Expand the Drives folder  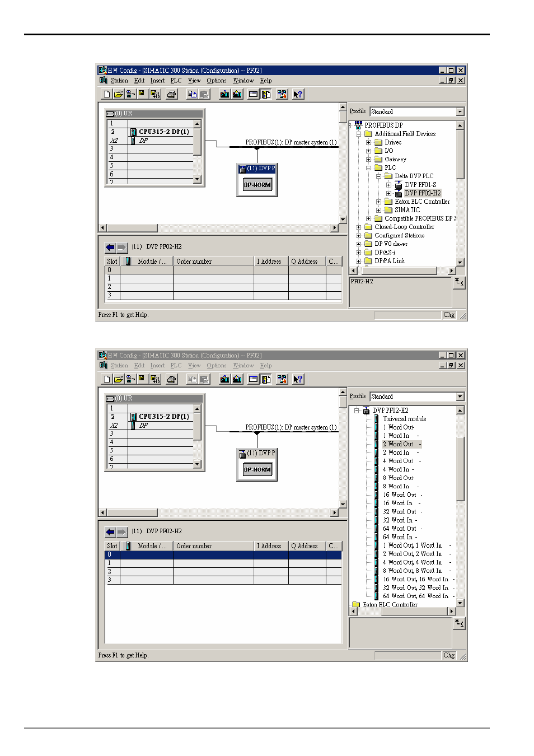pos(368,143)
